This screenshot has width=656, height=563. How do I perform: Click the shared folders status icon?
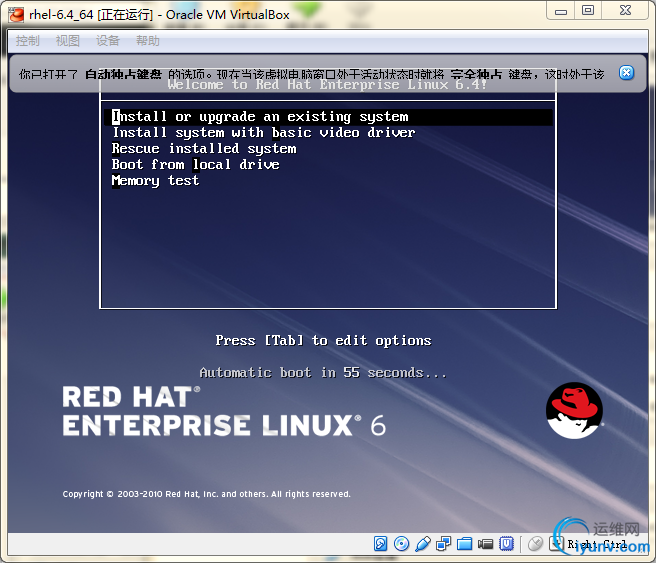pos(464,544)
